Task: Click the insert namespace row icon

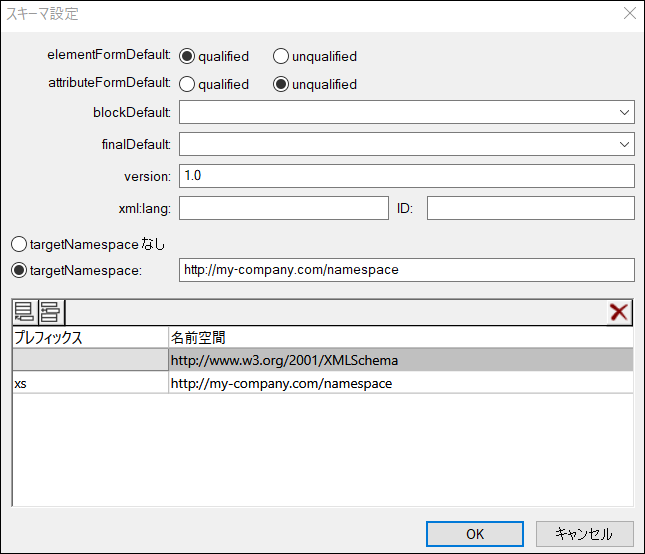Action: point(51,312)
